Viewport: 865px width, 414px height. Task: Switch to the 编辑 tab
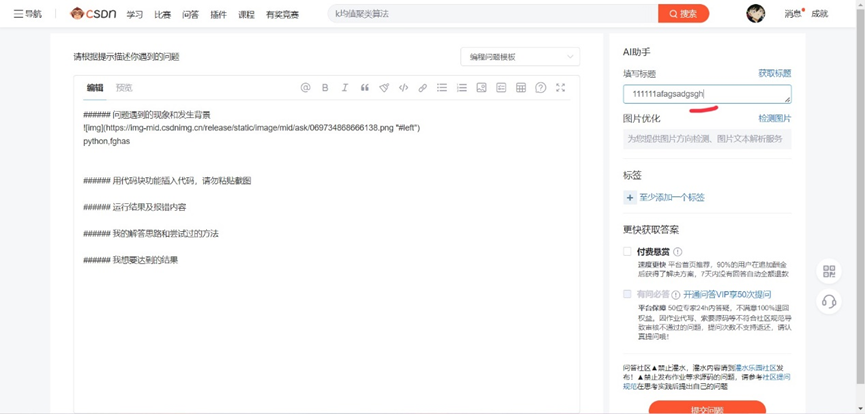click(95, 88)
